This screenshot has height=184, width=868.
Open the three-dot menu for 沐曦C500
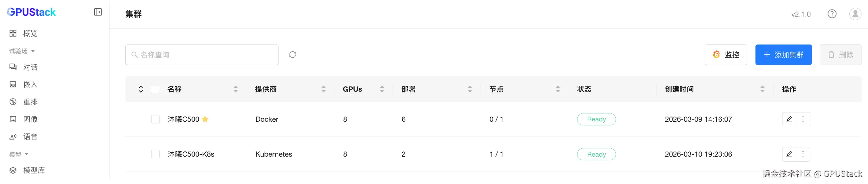click(803, 119)
